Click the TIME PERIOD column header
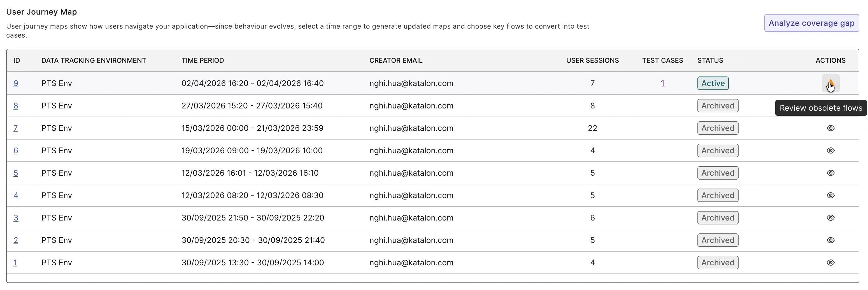868x290 pixels. [x=203, y=60]
